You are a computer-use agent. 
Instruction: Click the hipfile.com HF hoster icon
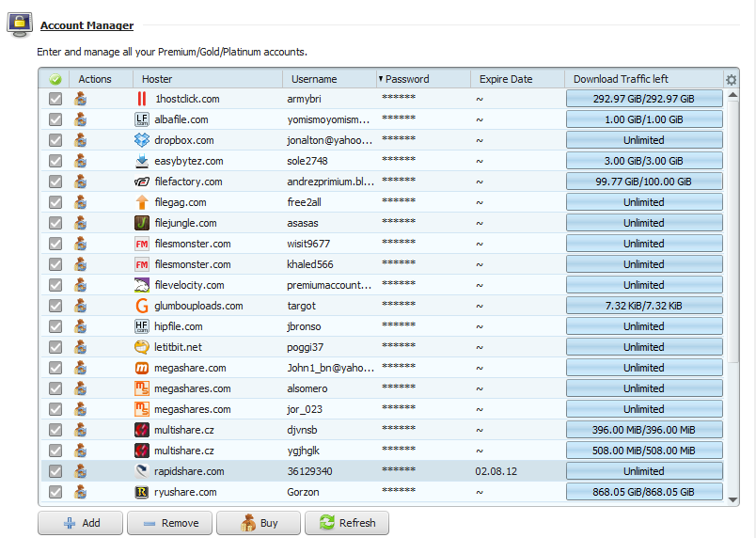[142, 327]
